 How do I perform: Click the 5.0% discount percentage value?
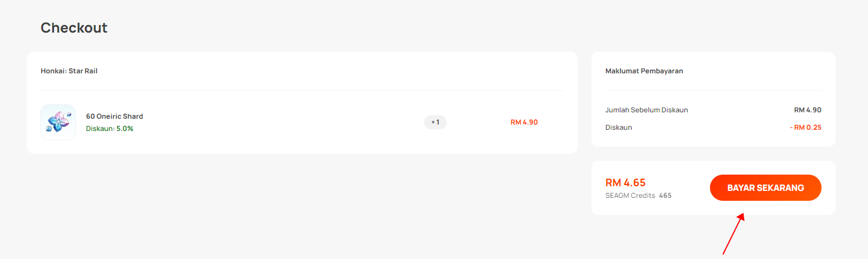tap(125, 129)
